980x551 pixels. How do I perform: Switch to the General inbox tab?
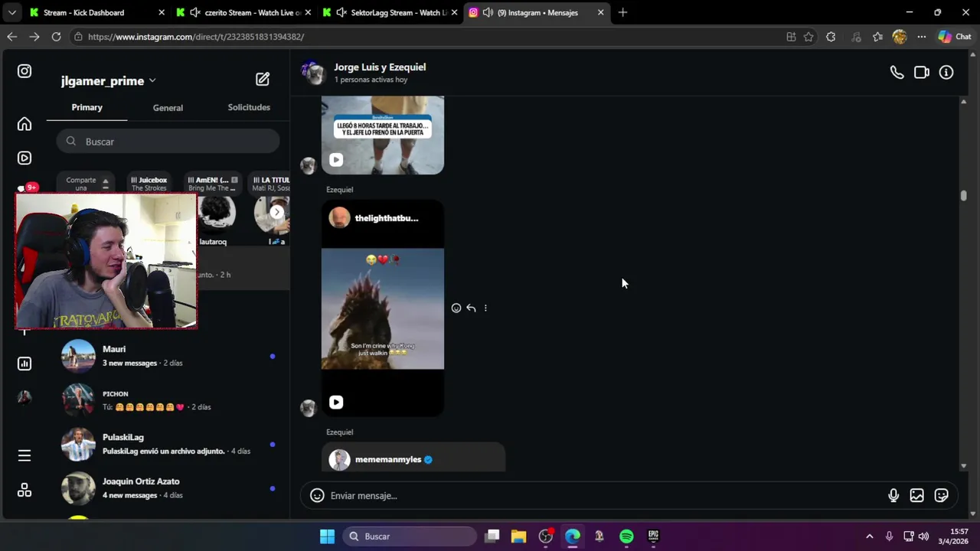point(168,108)
